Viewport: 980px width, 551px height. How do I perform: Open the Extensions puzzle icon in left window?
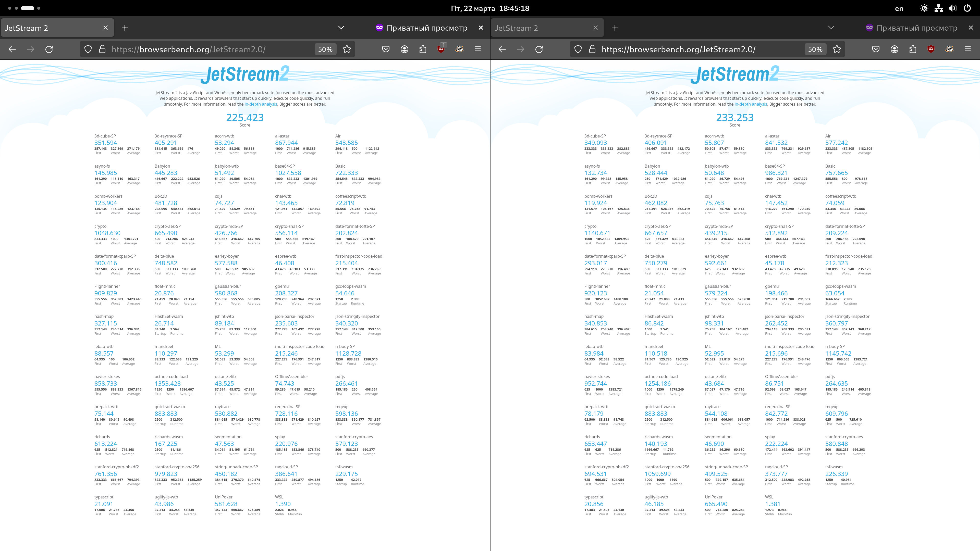pos(423,49)
